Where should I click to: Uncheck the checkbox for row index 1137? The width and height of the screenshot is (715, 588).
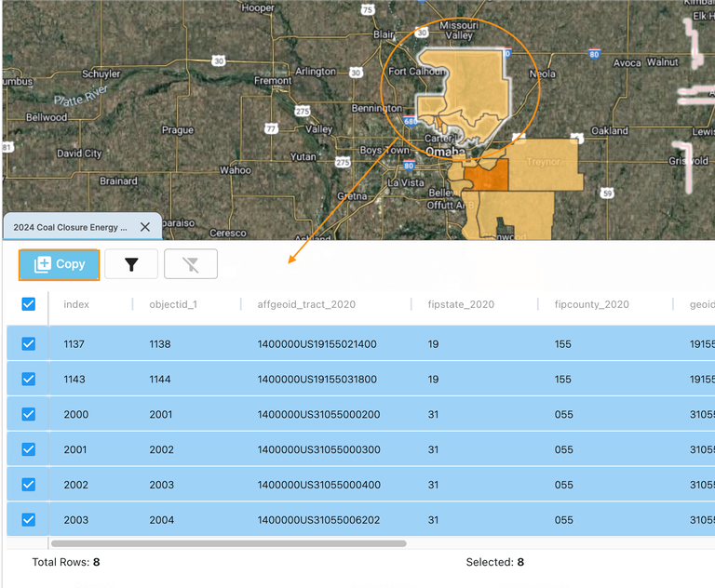[x=28, y=343]
